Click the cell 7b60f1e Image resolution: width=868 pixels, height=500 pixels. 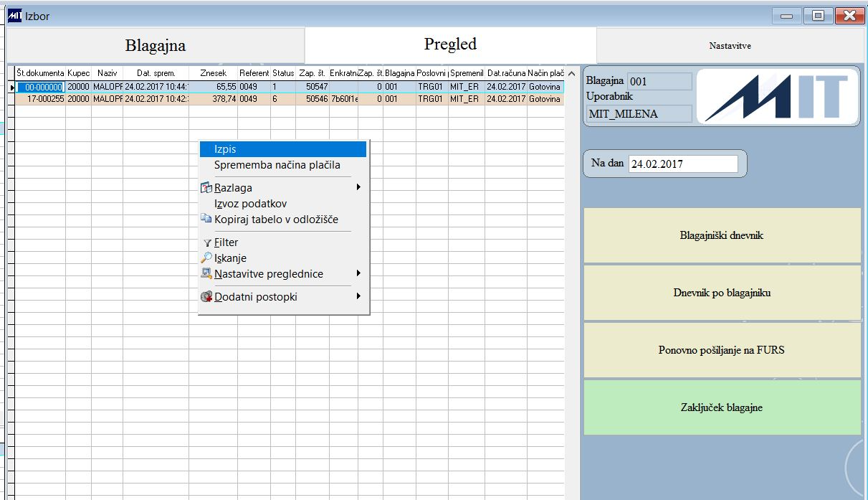(344, 99)
